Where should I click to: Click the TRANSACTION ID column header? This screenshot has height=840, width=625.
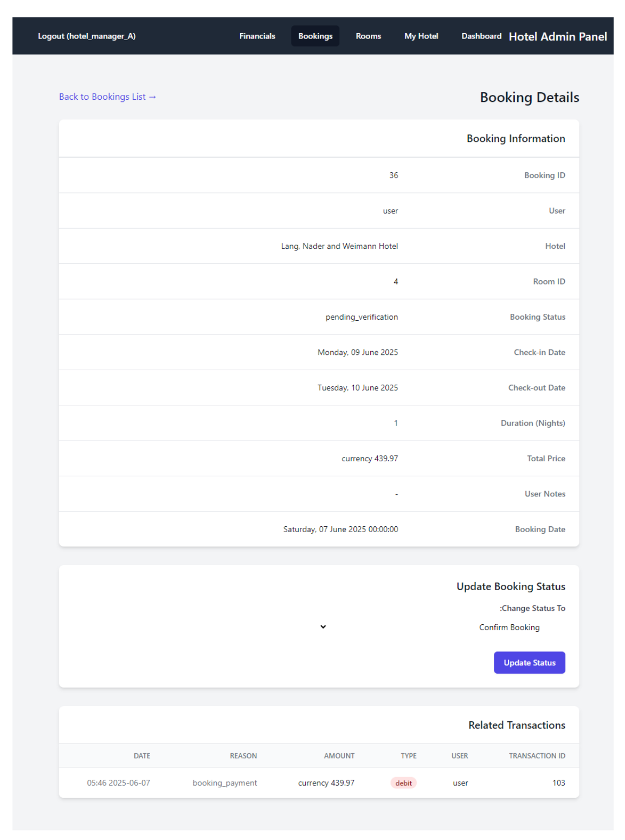(537, 756)
